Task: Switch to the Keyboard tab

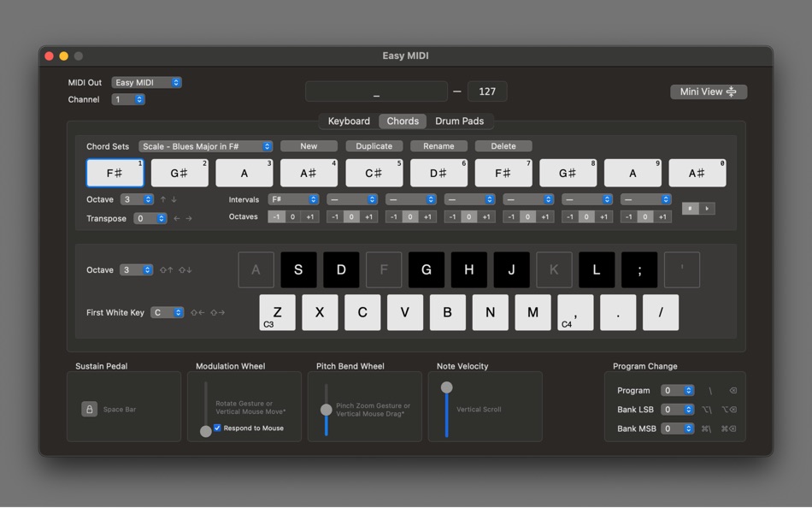Action: (349, 121)
